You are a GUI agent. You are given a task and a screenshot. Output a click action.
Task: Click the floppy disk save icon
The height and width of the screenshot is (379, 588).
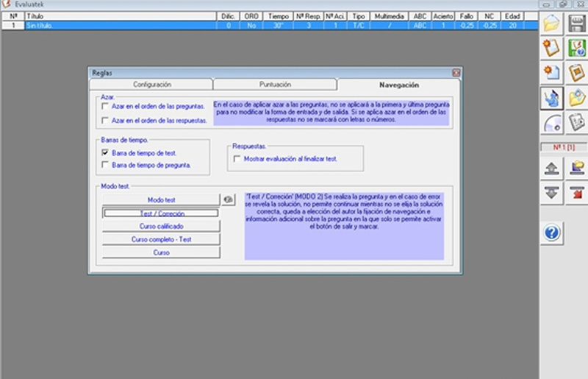[577, 23]
